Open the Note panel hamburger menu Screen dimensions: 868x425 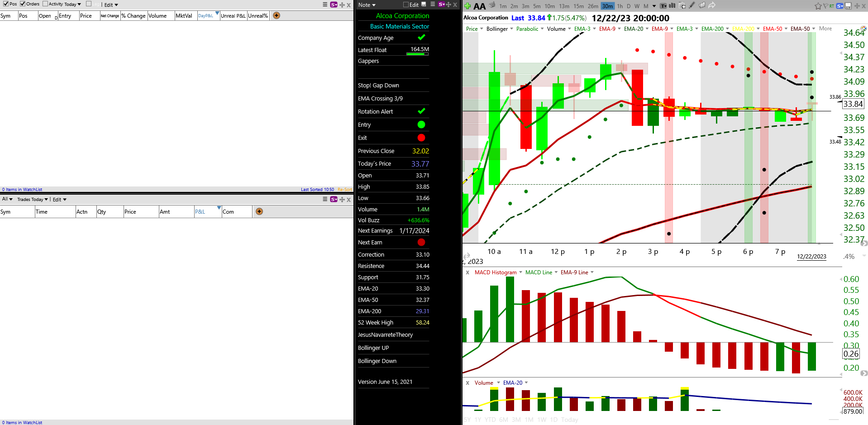click(x=433, y=5)
